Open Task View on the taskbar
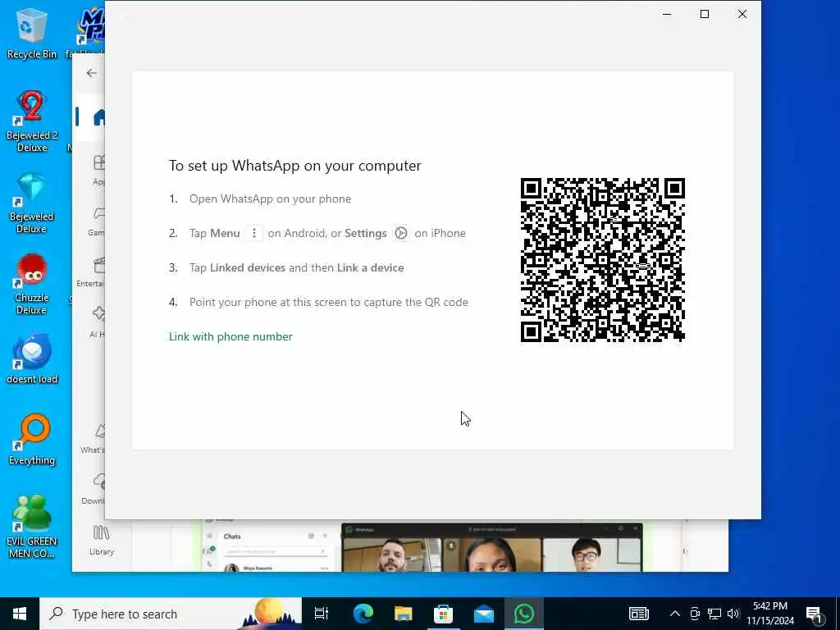This screenshot has width=840, height=630. pos(322,614)
